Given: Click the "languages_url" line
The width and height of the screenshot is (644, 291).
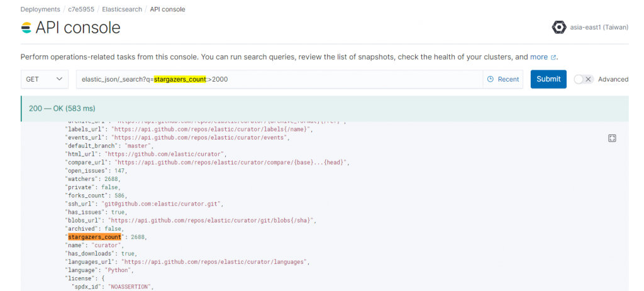Looking at the screenshot, I should (x=186, y=262).
